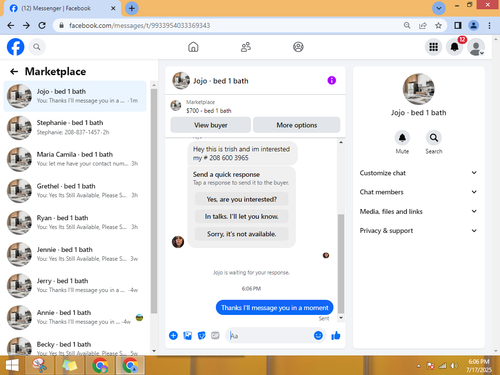Click the large Jojo profile picture
This screenshot has width=500, height=375.
418,89
